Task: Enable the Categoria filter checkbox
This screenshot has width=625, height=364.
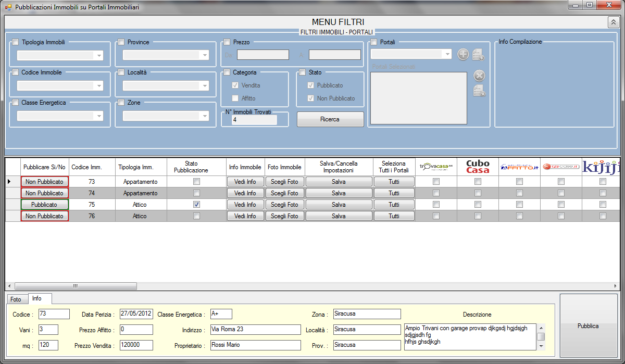Action: click(227, 72)
